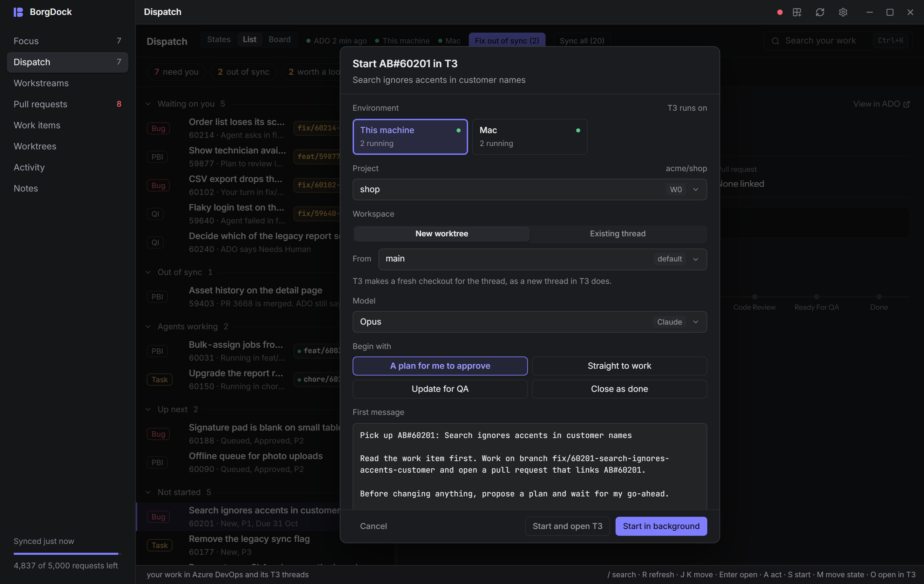The image size is (924, 584).
Task: Open Focus in the sidebar
Action: click(x=68, y=41)
